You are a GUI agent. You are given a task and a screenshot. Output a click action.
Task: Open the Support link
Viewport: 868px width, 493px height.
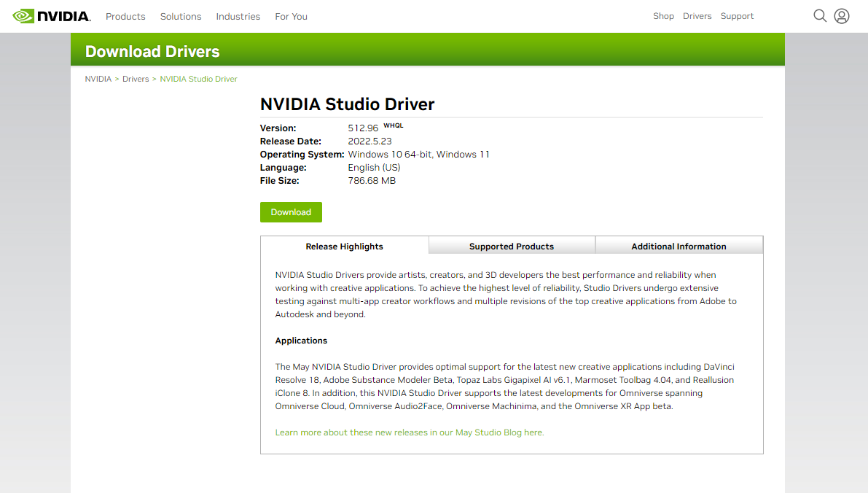coord(737,16)
